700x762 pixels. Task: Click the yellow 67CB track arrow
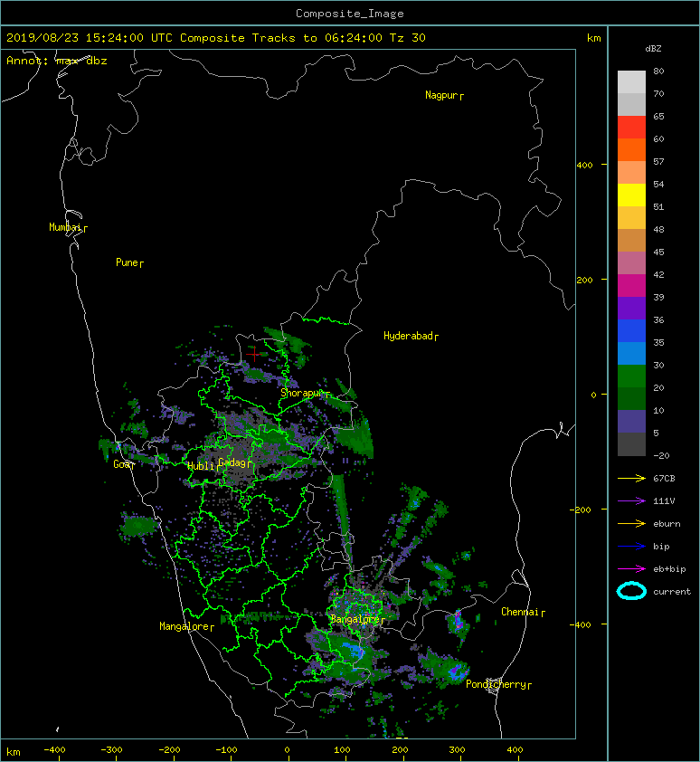tap(631, 479)
